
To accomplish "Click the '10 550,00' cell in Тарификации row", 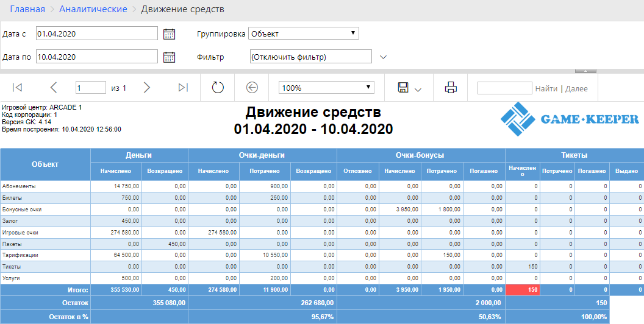I will (265, 255).
